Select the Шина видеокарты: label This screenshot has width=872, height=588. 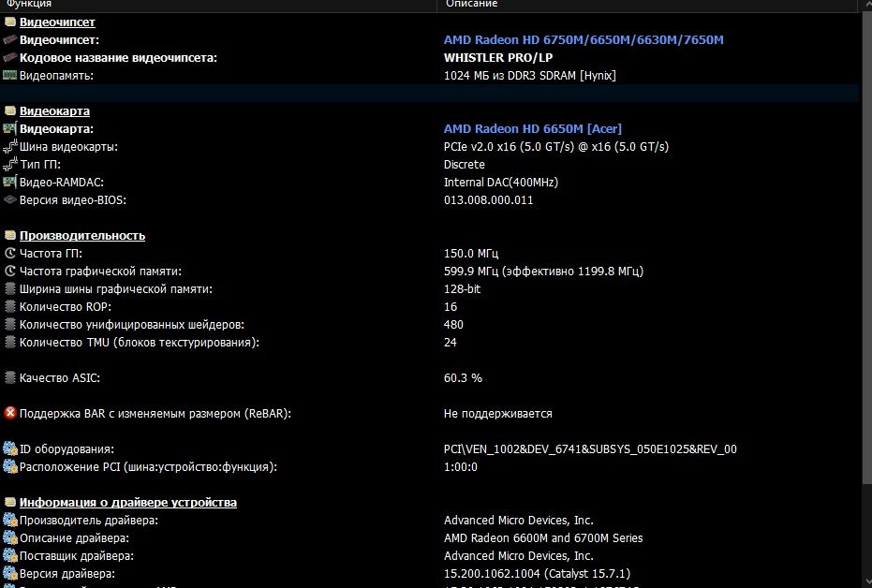[68, 147]
